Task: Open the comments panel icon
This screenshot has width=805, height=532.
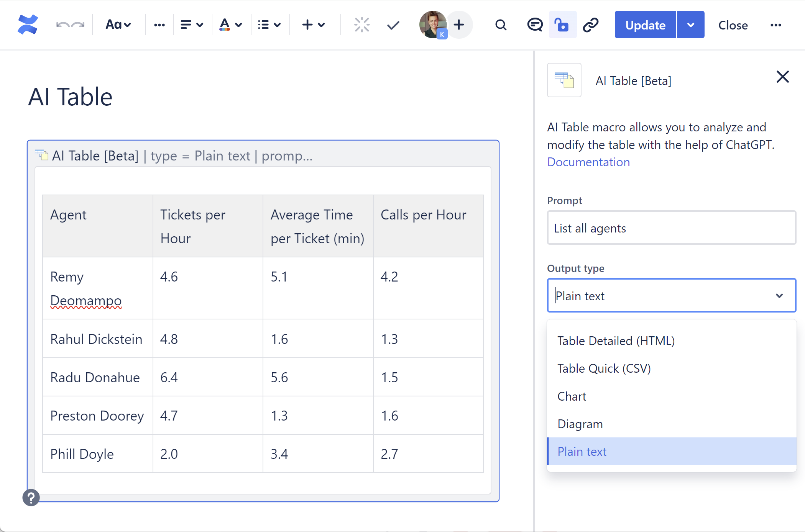Action: tap(534, 25)
